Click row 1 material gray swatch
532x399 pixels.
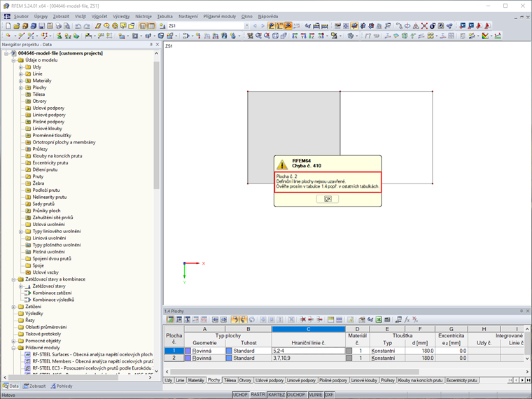tap(349, 351)
